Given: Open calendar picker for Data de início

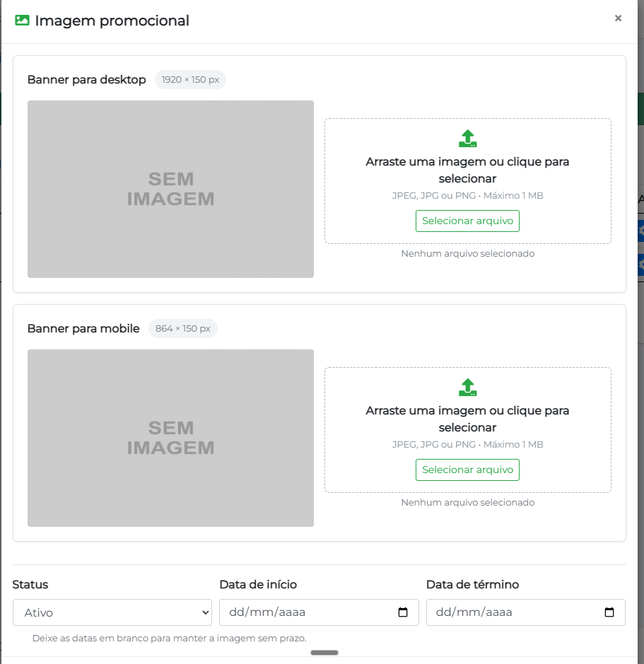Looking at the screenshot, I should coord(403,612).
